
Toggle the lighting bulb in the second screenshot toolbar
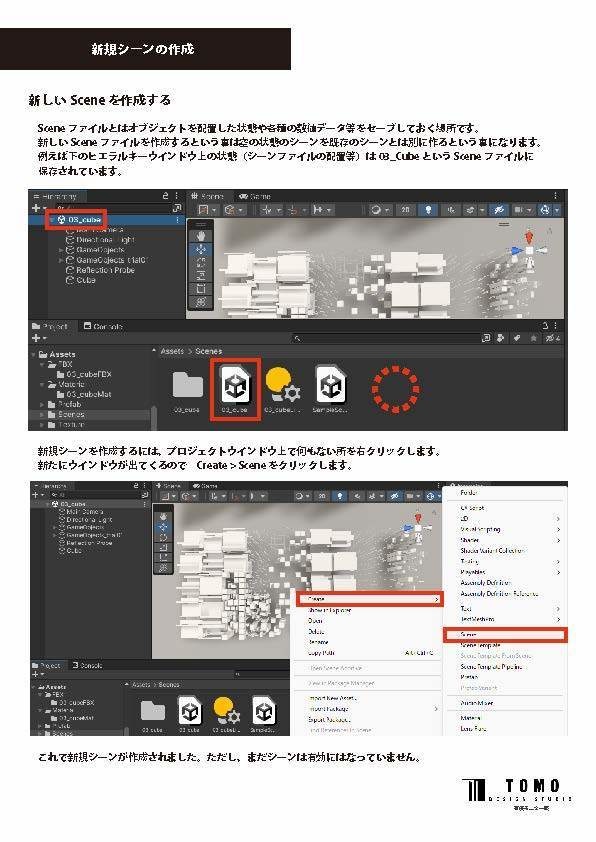tap(339, 496)
